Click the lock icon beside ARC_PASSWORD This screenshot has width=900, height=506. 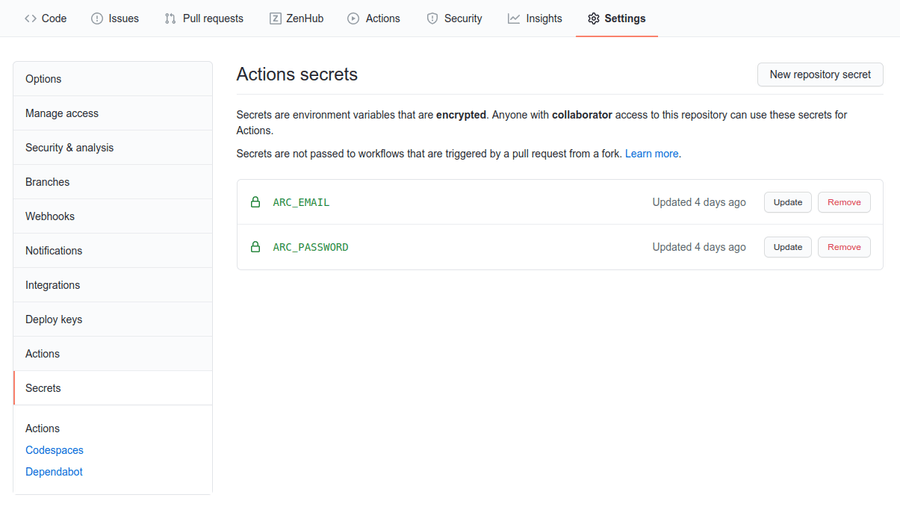click(x=255, y=247)
